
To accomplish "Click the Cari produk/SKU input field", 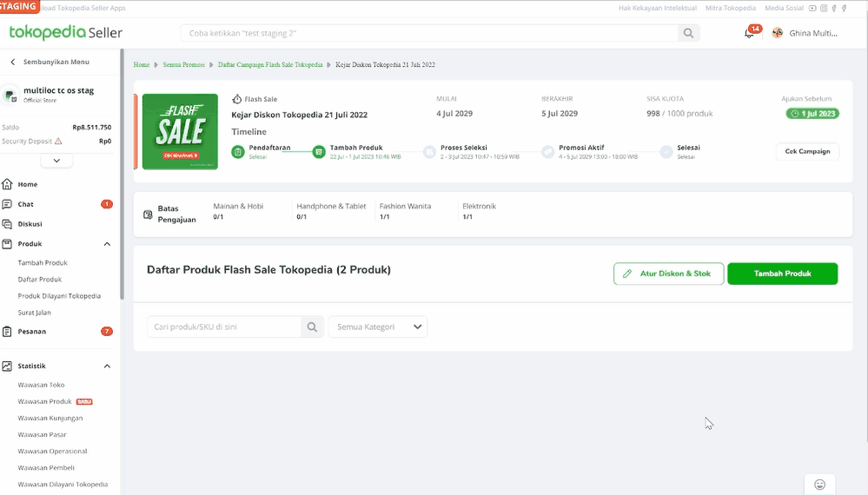I will (224, 327).
